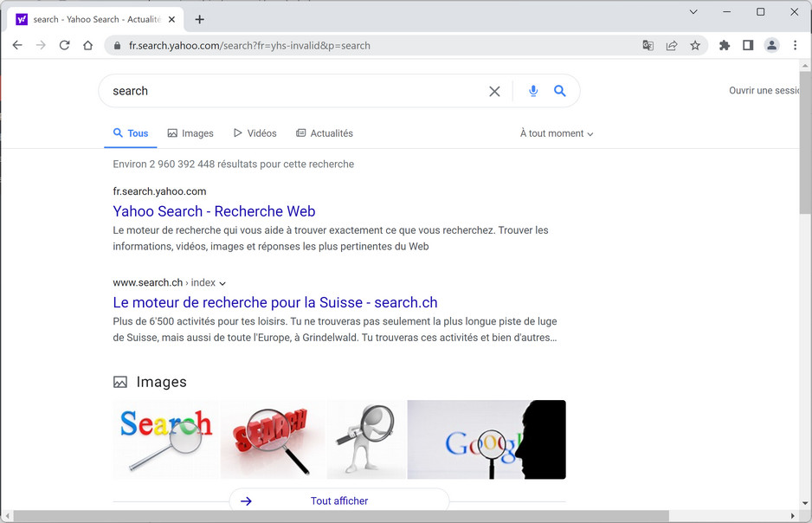The height and width of the screenshot is (523, 812).
Task: Open the user profile avatar icon
Action: (771, 46)
